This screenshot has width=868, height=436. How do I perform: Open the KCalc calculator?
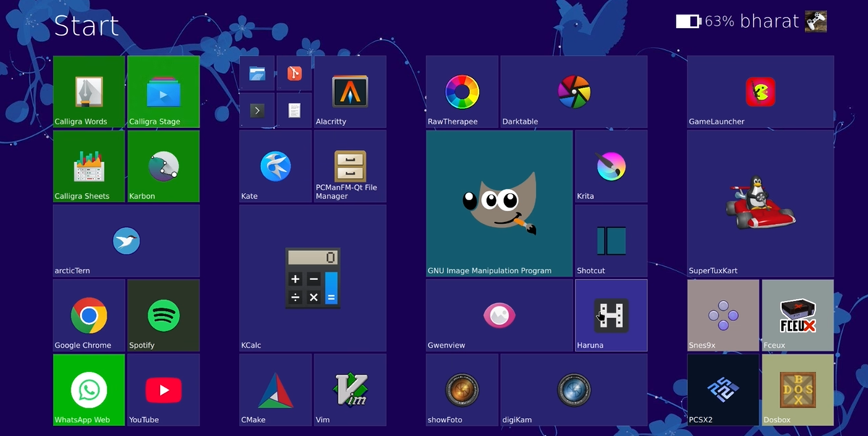tap(312, 278)
